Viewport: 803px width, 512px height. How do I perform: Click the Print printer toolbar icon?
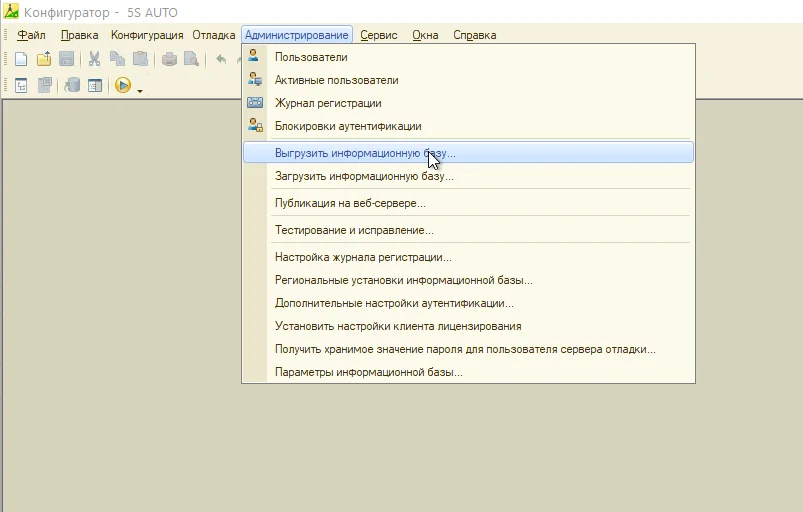click(169, 59)
